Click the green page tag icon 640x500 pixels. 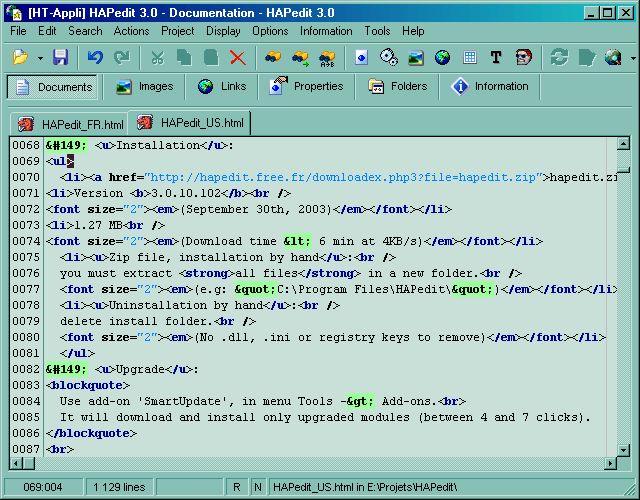point(586,58)
